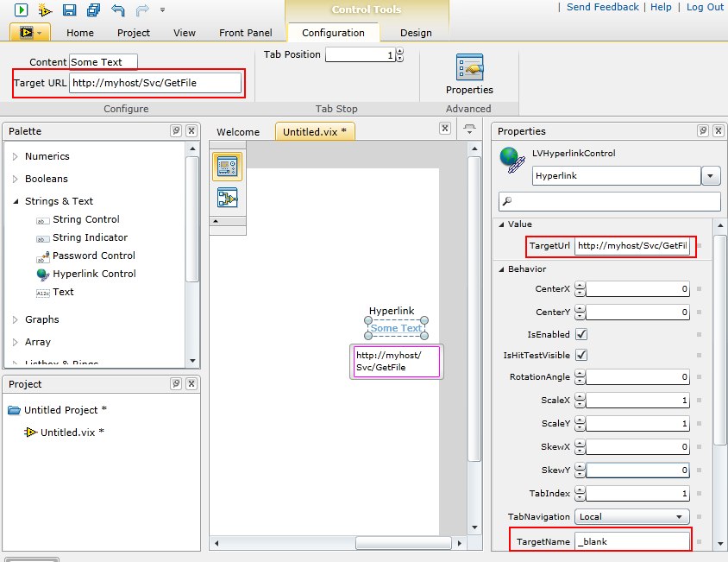Undo the last action
Viewport: 728px width, 562px height.
pyautogui.click(x=118, y=9)
